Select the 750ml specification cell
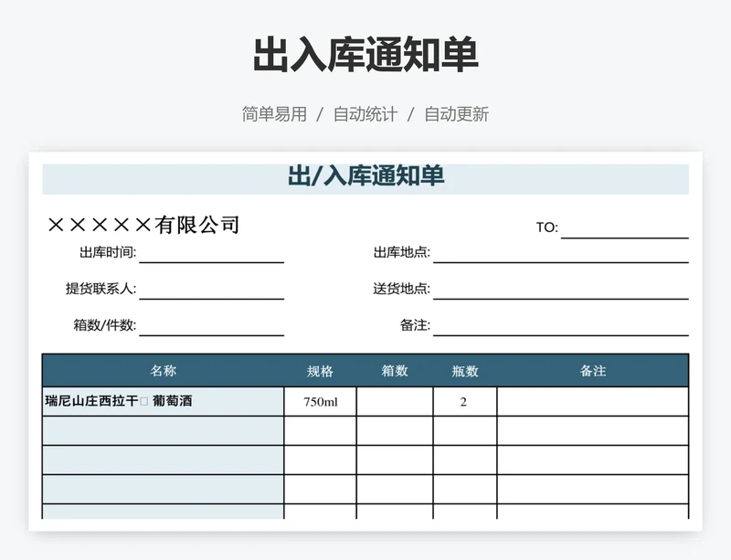731x560 pixels. pyautogui.click(x=321, y=401)
